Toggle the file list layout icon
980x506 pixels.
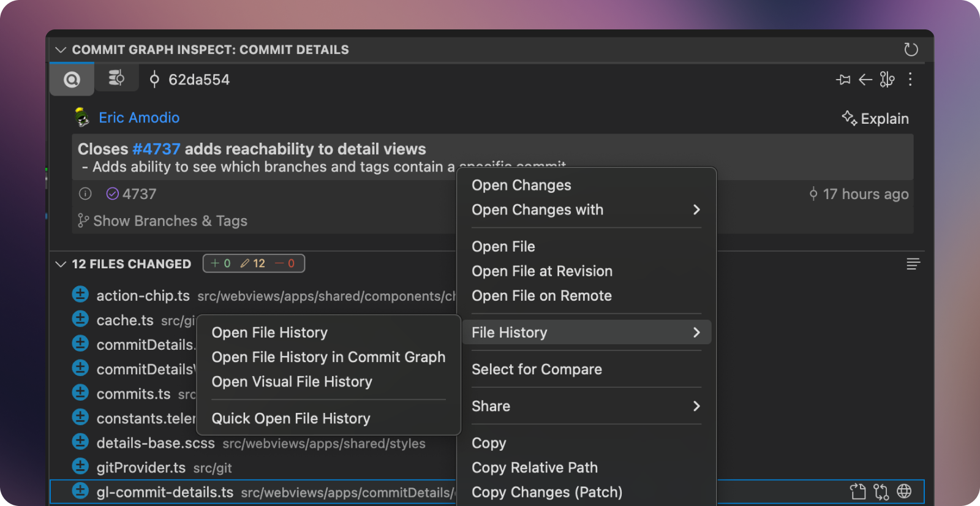click(x=913, y=264)
